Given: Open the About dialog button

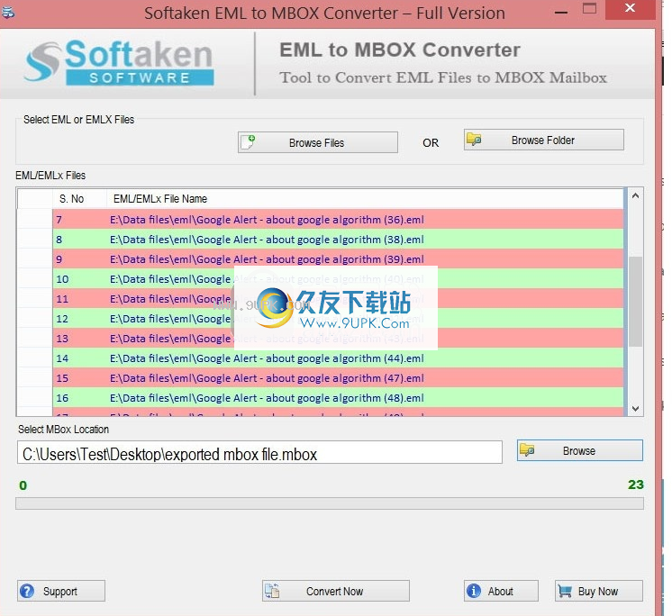Looking at the screenshot, I should pyautogui.click(x=501, y=591).
